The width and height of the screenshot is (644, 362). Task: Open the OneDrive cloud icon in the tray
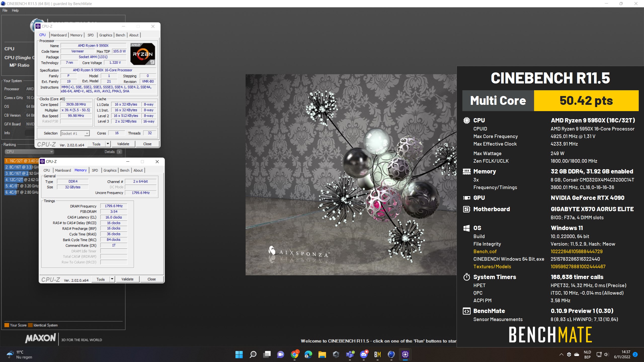tap(577, 354)
